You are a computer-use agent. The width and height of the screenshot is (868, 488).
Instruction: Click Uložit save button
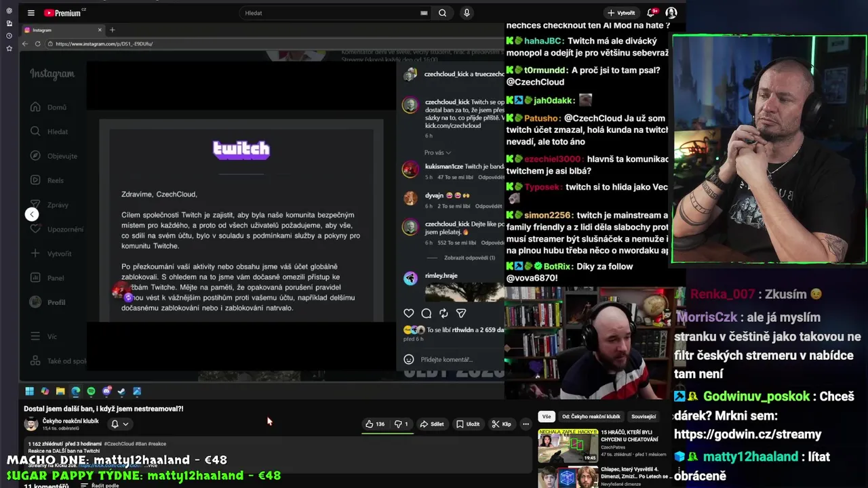[x=468, y=424]
